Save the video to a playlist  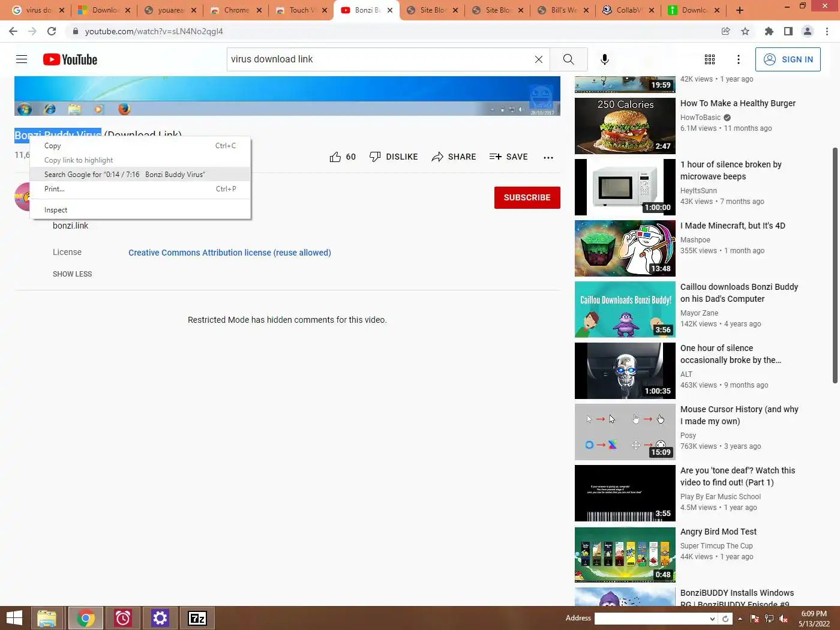coord(508,157)
